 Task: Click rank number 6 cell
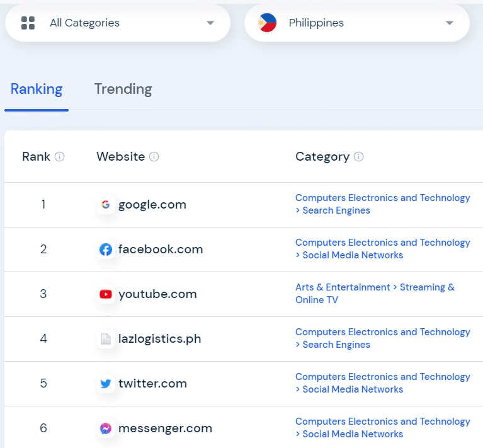(x=43, y=428)
